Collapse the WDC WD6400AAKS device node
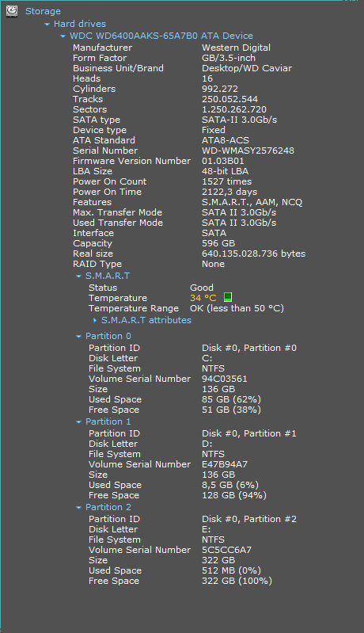The image size is (364, 633). click(x=63, y=36)
